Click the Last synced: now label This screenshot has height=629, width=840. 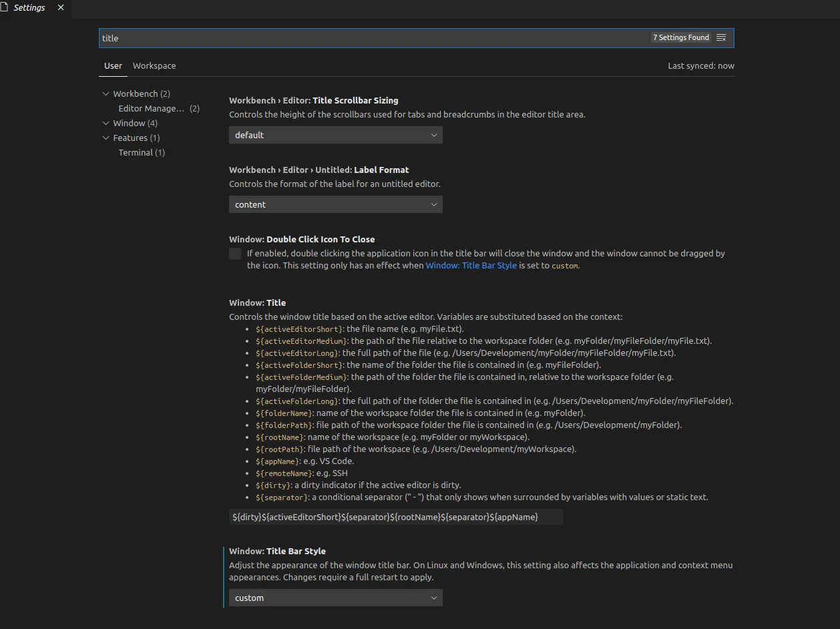[x=700, y=65]
